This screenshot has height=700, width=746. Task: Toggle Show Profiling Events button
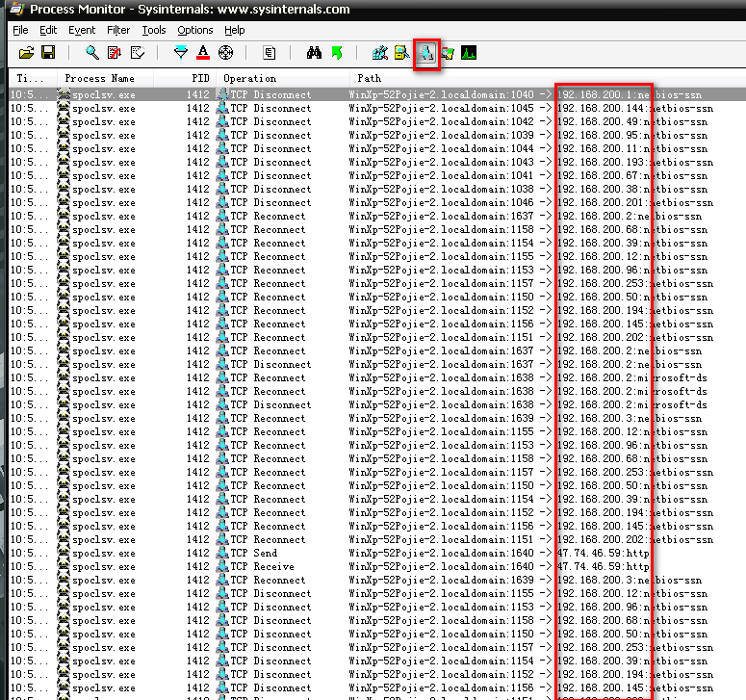click(x=469, y=52)
